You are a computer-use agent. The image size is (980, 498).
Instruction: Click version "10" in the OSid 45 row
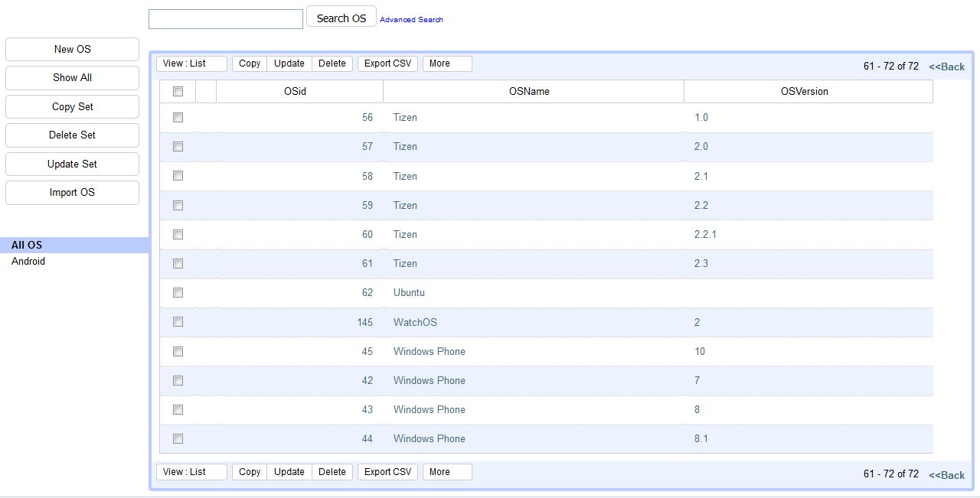[x=700, y=351]
